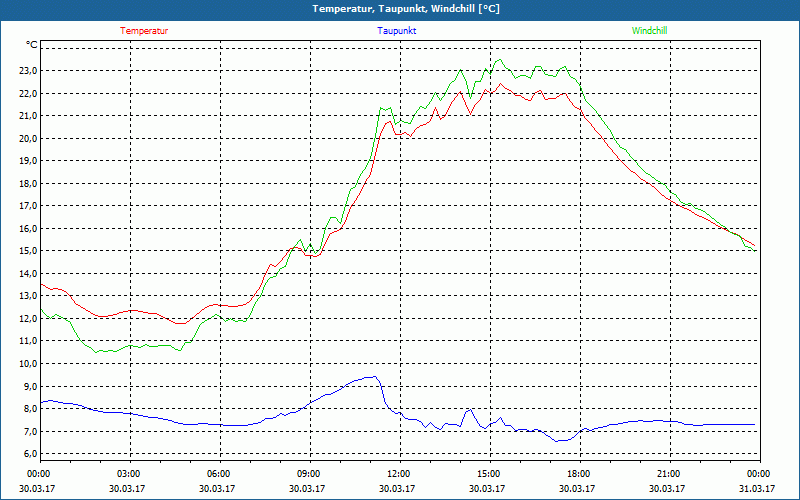The image size is (800, 500).
Task: Click the 17,0 y-axis value
Action: point(28,206)
